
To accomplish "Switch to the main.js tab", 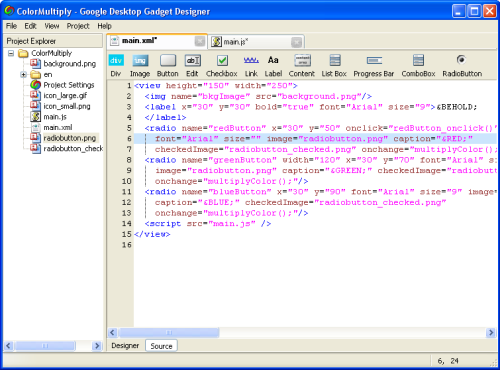I will (x=256, y=42).
